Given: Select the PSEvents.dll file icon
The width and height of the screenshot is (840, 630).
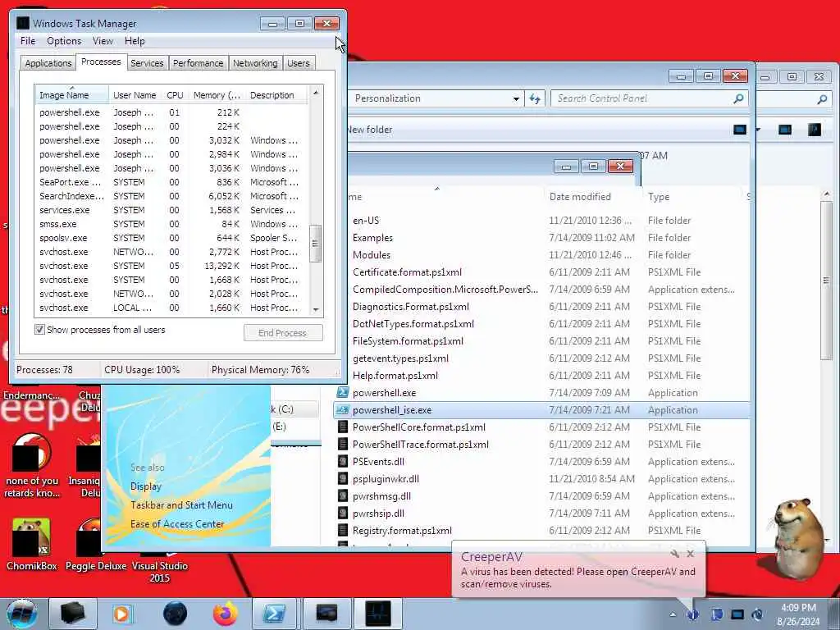Looking at the screenshot, I should [343, 461].
